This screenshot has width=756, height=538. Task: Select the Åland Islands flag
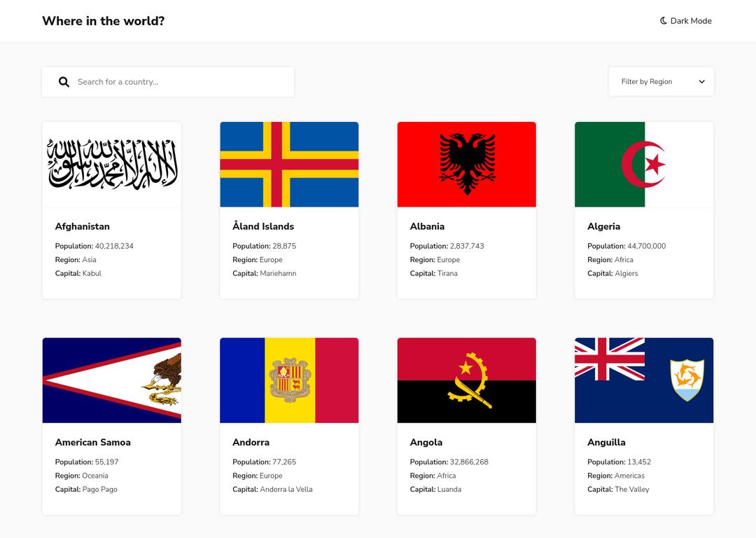click(289, 165)
